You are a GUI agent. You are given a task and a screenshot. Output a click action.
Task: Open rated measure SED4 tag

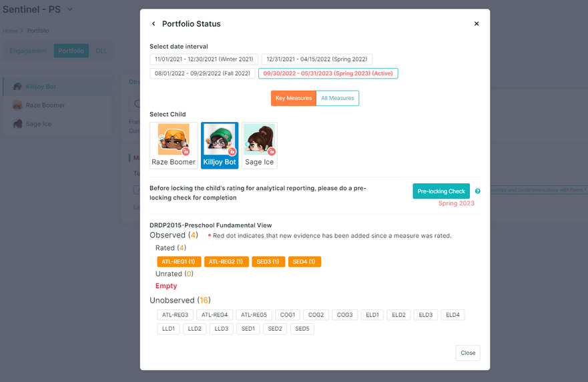[x=304, y=262]
